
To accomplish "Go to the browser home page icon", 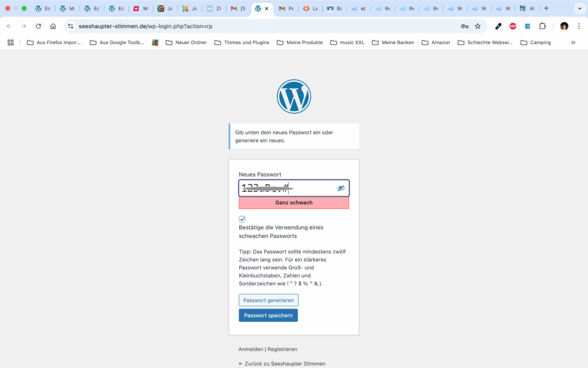I will (53, 26).
